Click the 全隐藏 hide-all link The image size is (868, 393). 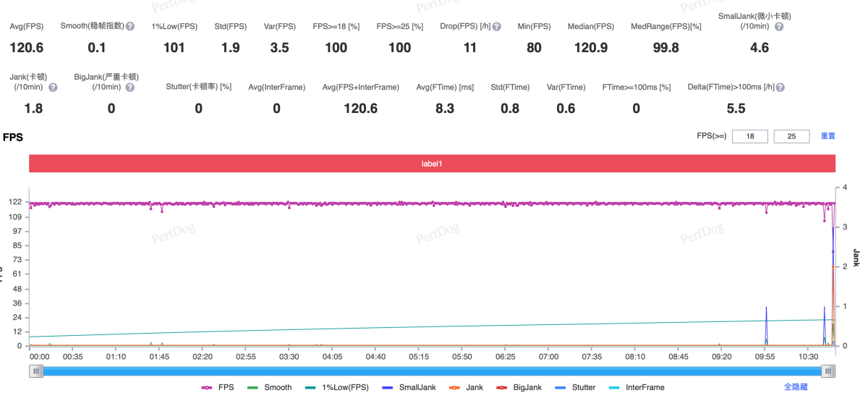pos(796,387)
